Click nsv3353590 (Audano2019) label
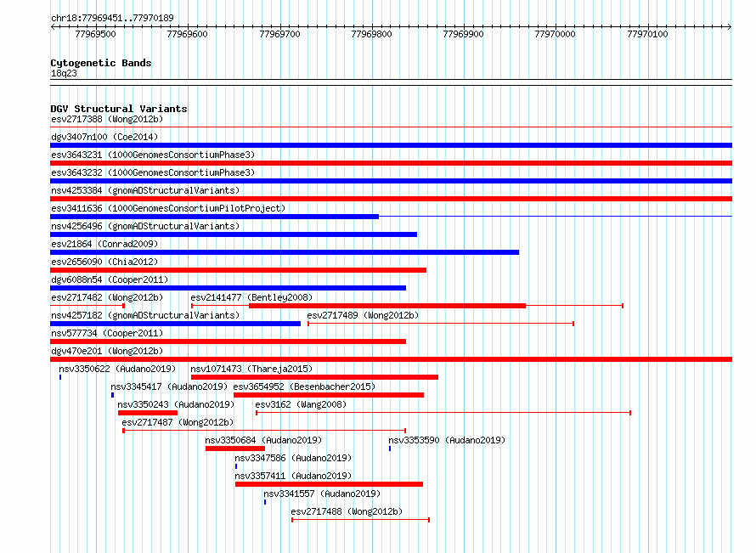The height and width of the screenshot is (553, 756). click(447, 440)
